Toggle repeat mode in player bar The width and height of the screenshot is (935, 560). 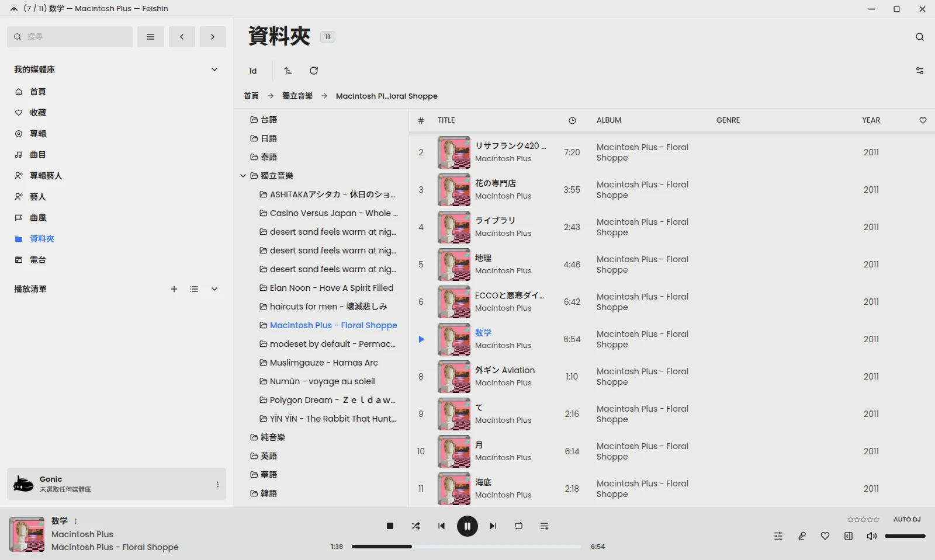pyautogui.click(x=518, y=526)
